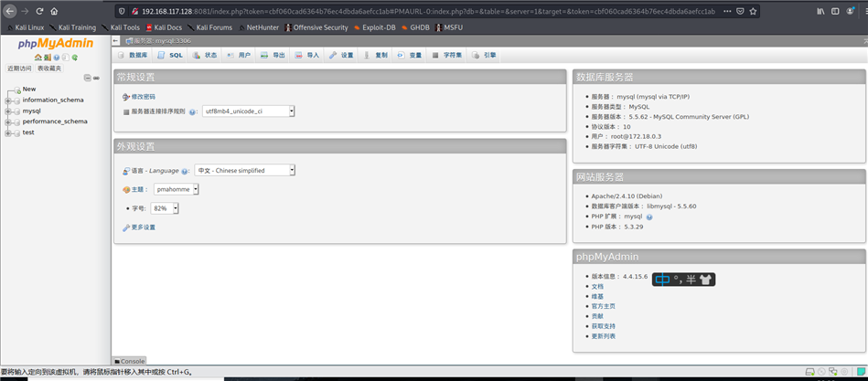Click the shirt skin icon on input method bar
This screenshot has height=381, width=868.
704,280
